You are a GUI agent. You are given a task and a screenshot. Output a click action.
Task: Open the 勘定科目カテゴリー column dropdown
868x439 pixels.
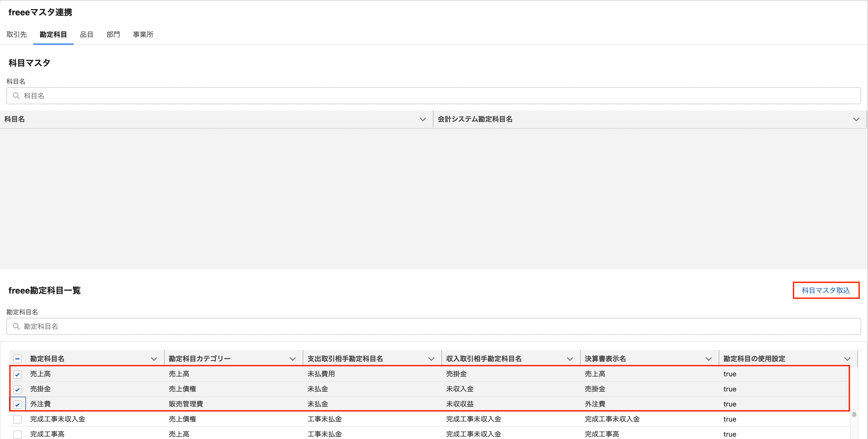(x=292, y=359)
